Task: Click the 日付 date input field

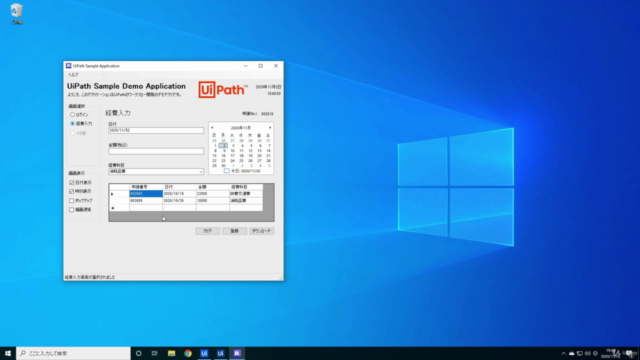Action: click(156, 130)
